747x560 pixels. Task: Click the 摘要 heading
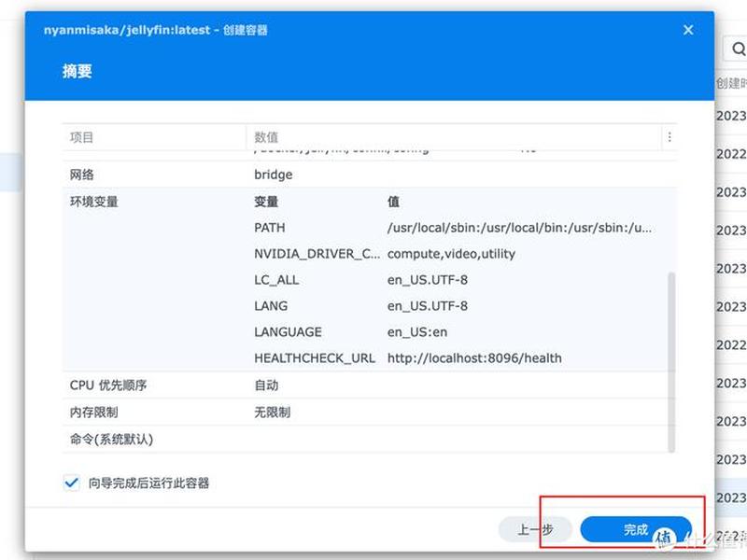pyautogui.click(x=78, y=72)
